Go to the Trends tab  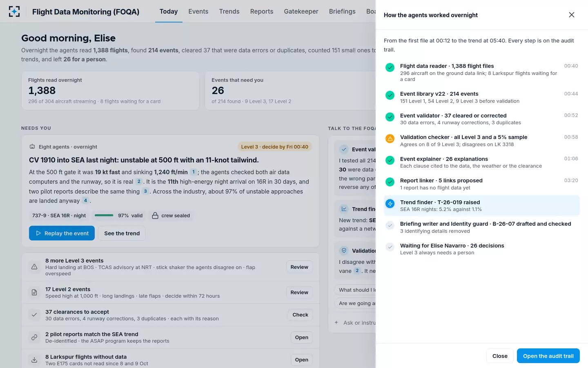(229, 11)
